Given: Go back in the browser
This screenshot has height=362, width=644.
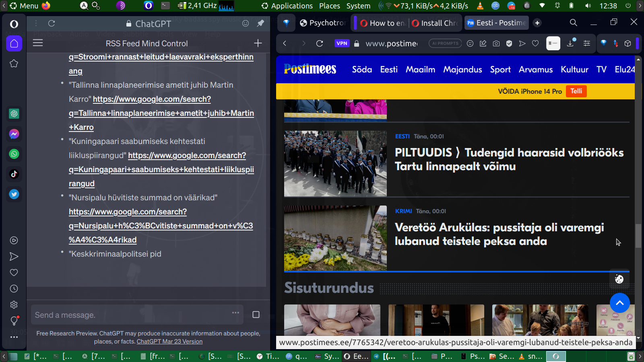Looking at the screenshot, I should coord(285,43).
